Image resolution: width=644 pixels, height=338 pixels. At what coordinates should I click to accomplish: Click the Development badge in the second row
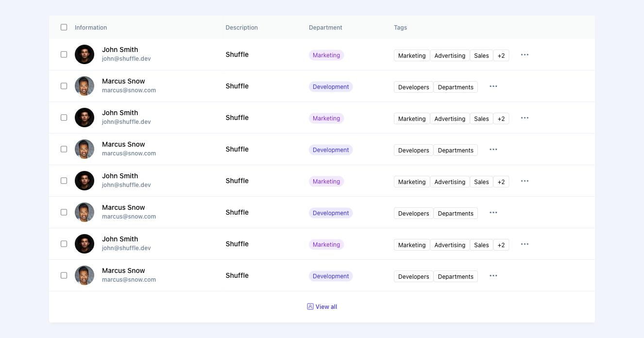[331, 87]
